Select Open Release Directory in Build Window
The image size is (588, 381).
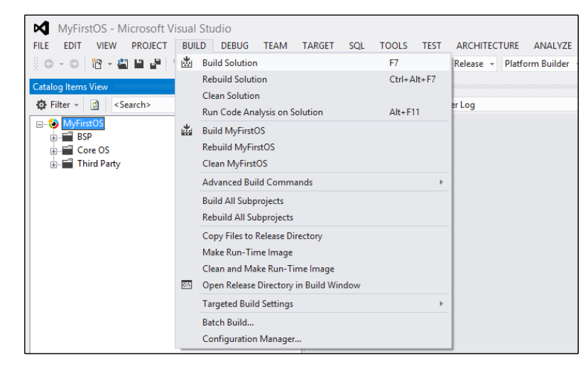313,285
